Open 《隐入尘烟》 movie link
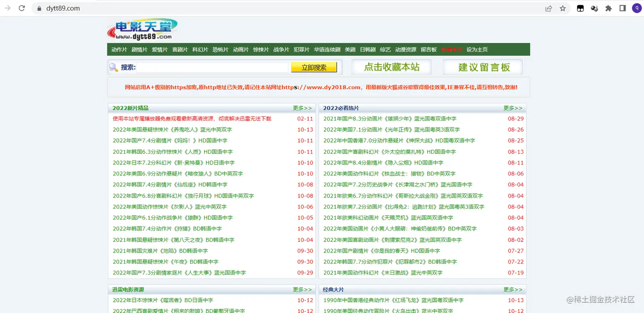644x313 pixels. point(383,163)
